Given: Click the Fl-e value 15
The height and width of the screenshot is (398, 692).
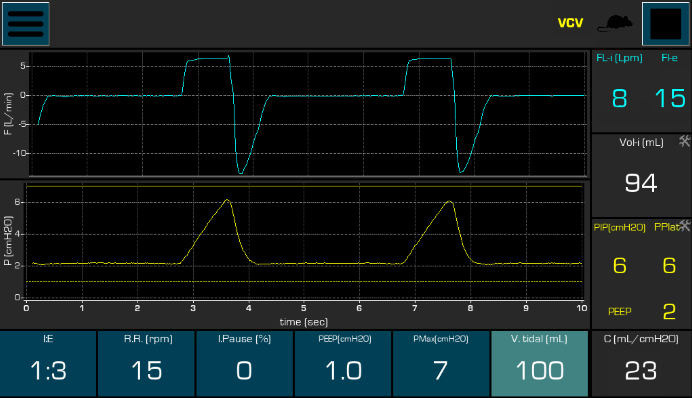Looking at the screenshot, I should tap(670, 98).
